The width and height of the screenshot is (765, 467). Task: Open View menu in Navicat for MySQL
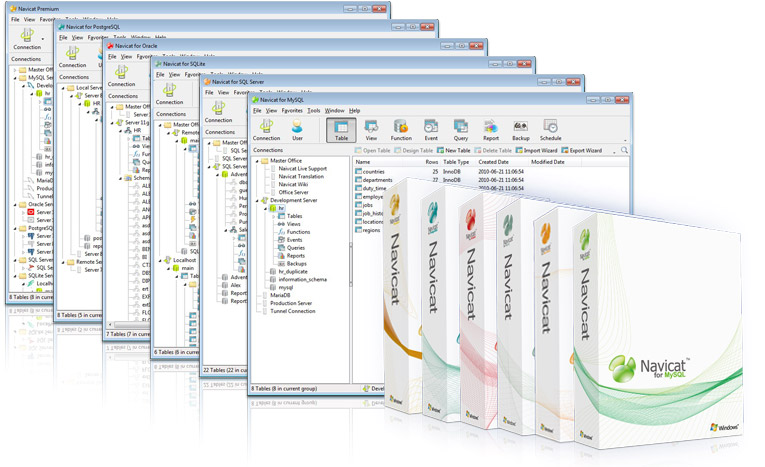point(271,111)
